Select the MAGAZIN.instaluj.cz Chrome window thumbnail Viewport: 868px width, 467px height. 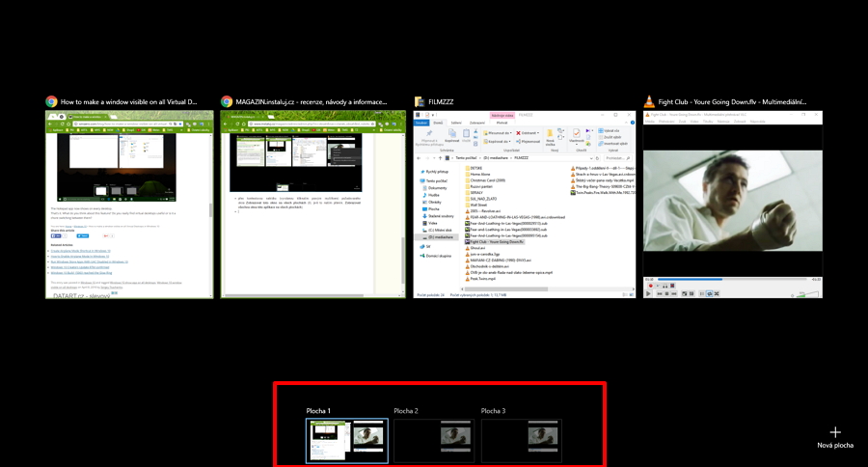click(x=312, y=205)
